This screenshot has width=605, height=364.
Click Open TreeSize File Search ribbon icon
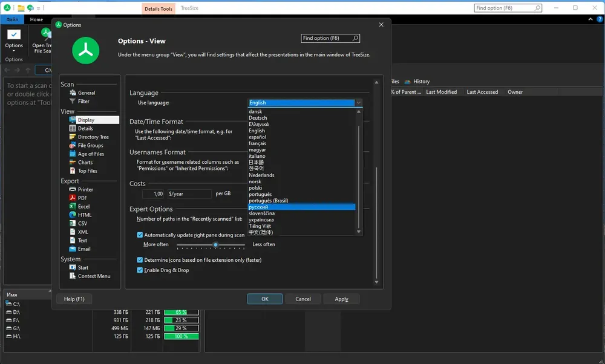click(45, 34)
